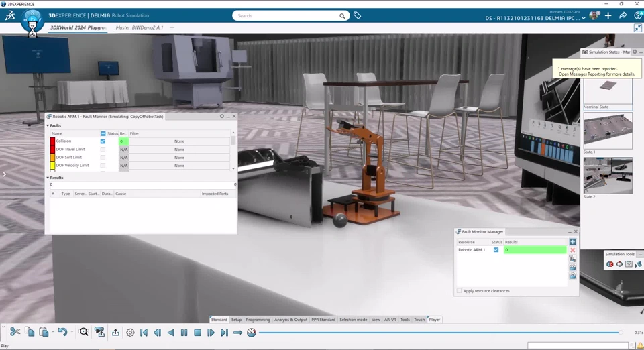Click the third Simulation Tools panel icon
The width and height of the screenshot is (644, 350).
click(x=629, y=264)
